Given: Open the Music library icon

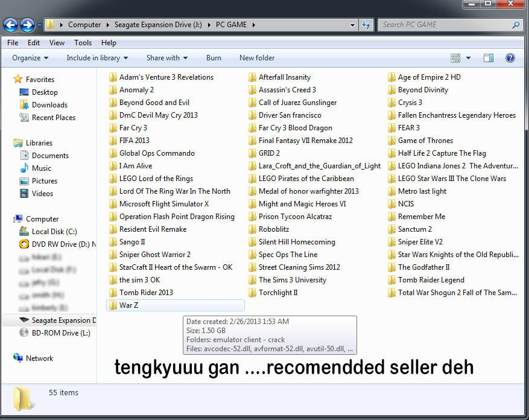Looking at the screenshot, I should (24, 168).
